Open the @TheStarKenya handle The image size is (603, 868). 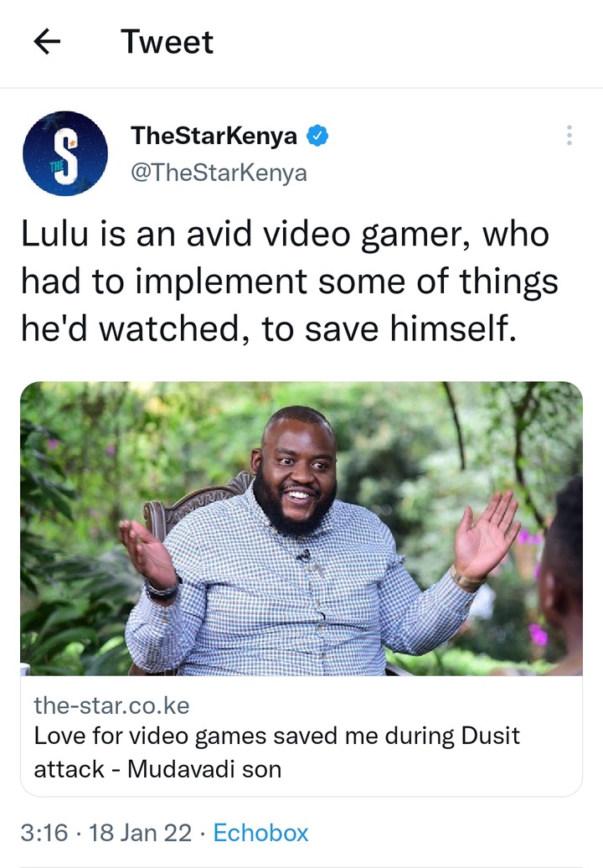tap(219, 172)
